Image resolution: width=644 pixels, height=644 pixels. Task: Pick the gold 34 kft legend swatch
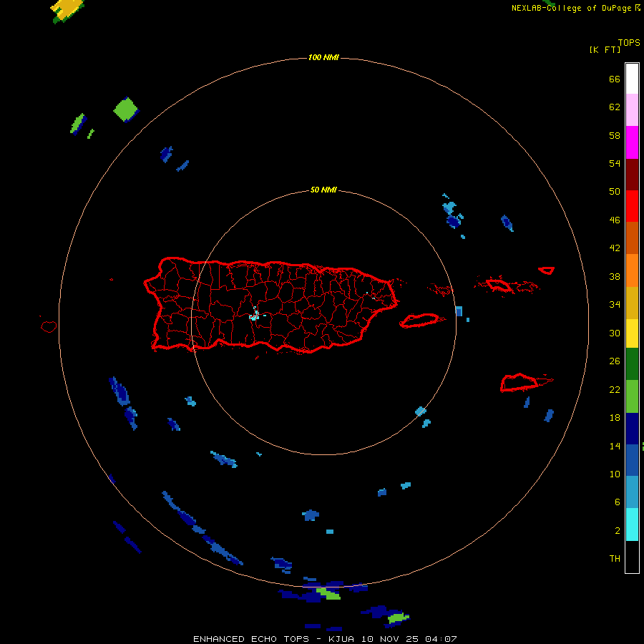632,303
